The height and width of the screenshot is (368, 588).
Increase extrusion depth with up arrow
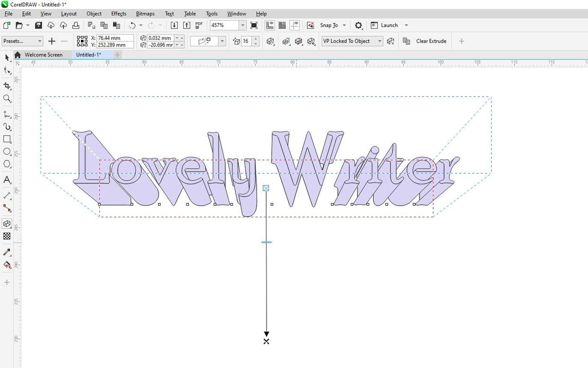(x=256, y=39)
